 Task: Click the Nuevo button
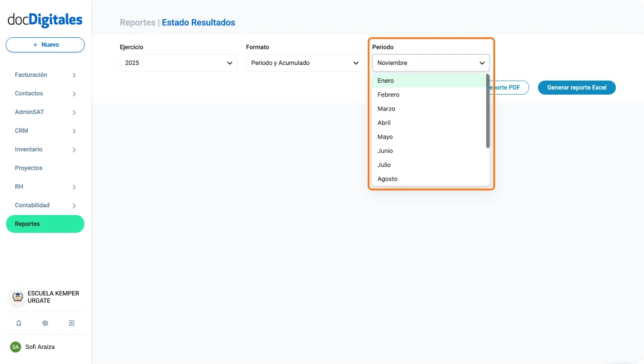point(45,45)
